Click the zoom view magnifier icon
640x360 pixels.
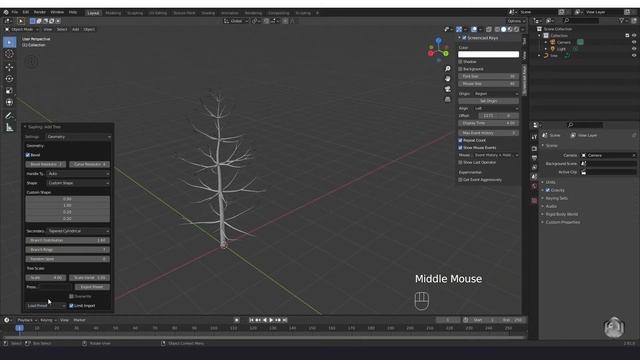click(448, 69)
